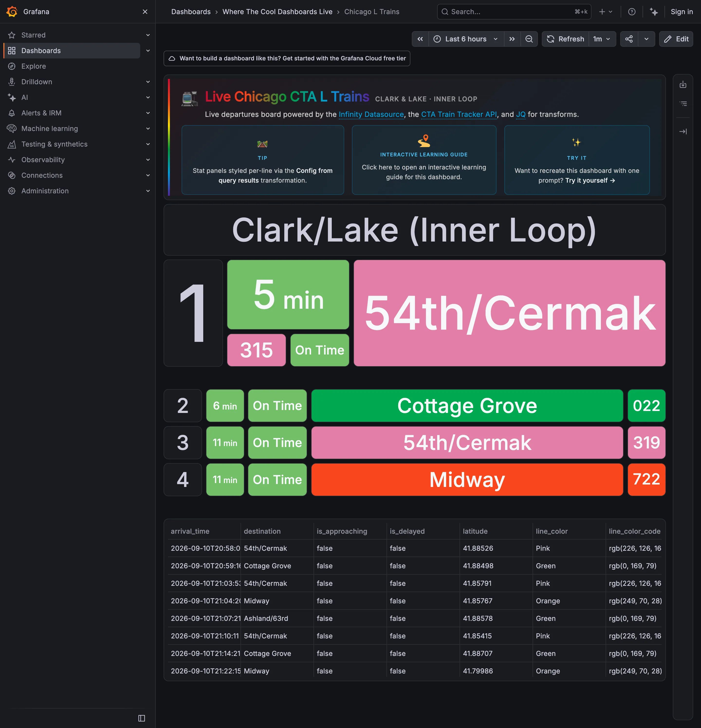The height and width of the screenshot is (728, 701).
Task: Expand the Testing & synthetics chevron
Action: tap(148, 144)
